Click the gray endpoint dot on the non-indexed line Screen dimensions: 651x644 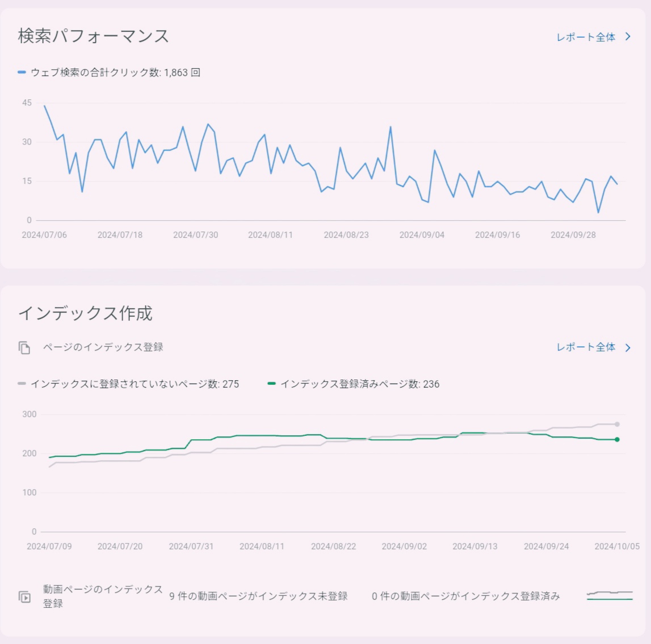(617, 424)
